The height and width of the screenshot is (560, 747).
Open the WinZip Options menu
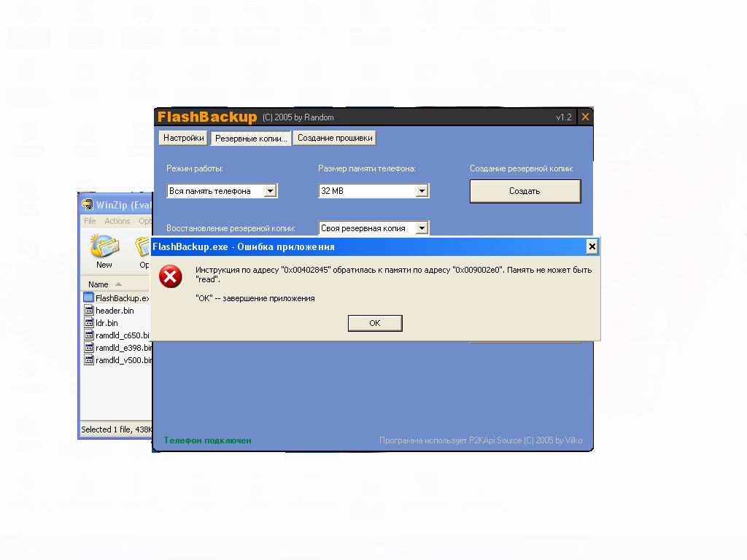coord(145,221)
